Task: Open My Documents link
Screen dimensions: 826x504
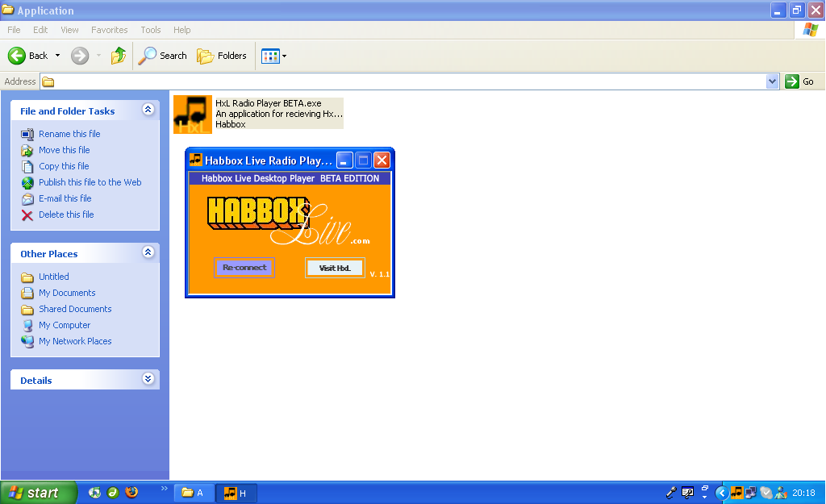Action: pos(67,293)
